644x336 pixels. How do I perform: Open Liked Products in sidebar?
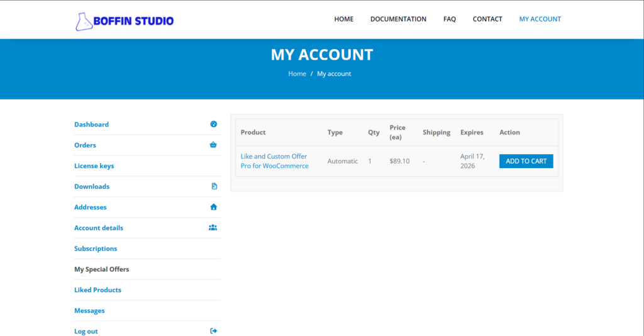[97, 290]
